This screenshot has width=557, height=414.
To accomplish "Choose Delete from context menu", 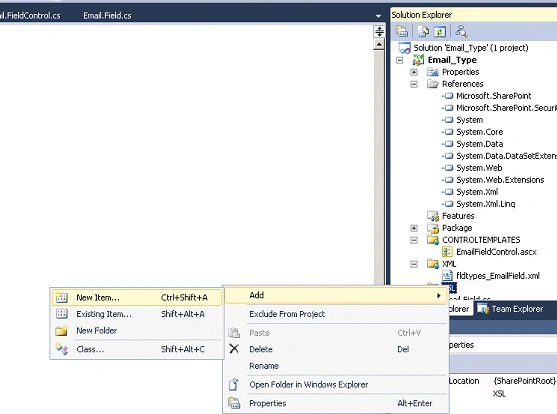I will coord(336,349).
